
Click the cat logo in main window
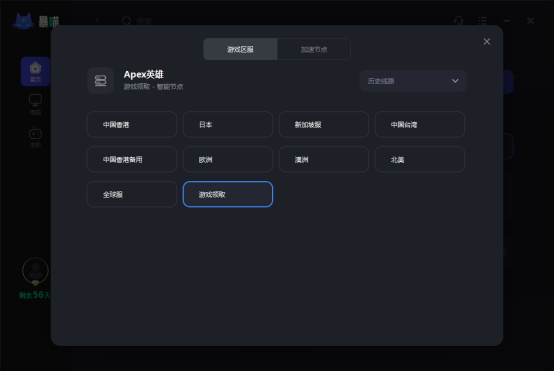tap(23, 21)
